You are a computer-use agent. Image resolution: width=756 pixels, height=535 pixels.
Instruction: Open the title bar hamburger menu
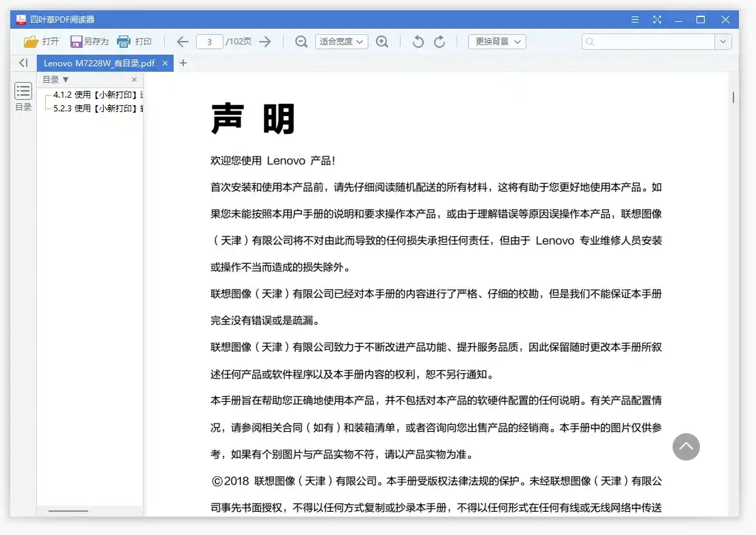point(635,20)
